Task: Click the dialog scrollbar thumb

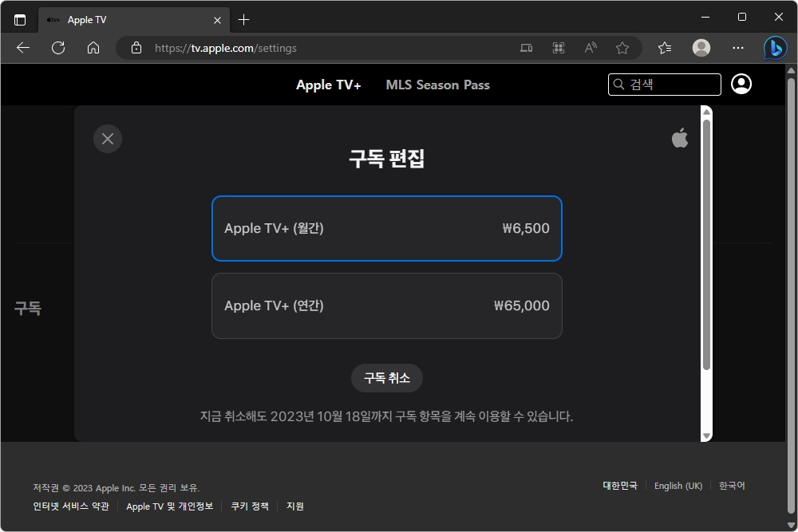Action: [x=706, y=245]
